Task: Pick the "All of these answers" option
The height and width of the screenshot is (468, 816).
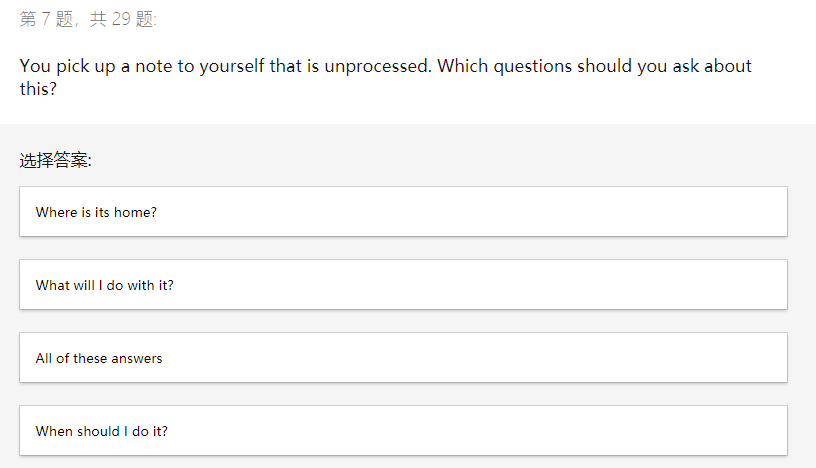Action: pyautogui.click(x=403, y=358)
